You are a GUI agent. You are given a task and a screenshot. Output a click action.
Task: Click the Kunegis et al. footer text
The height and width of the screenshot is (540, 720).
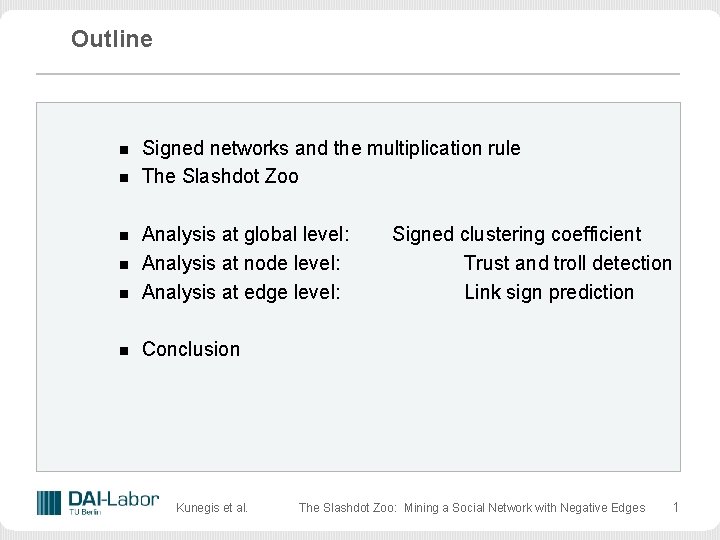point(212,508)
